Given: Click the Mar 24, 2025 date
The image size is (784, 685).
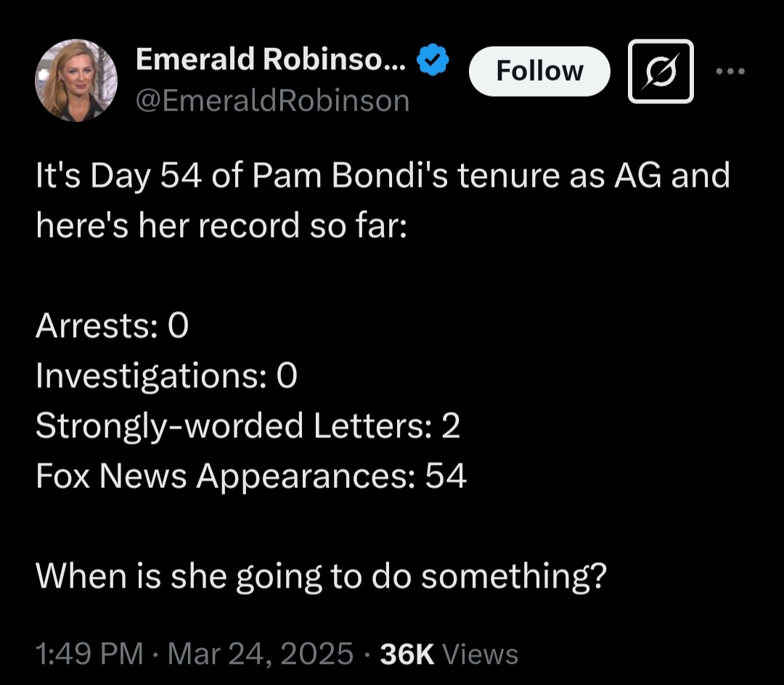Looking at the screenshot, I should [260, 653].
